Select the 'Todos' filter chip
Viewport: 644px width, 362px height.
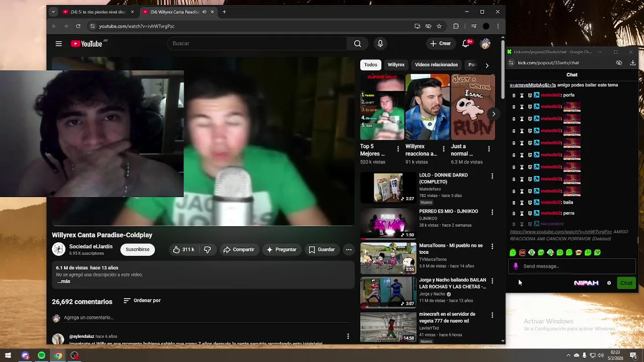(371, 65)
